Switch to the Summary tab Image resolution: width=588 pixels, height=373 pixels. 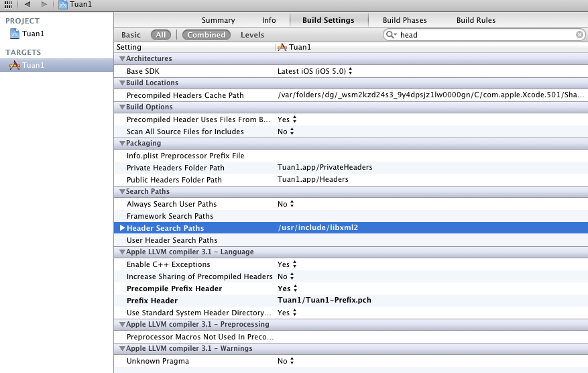[219, 20]
